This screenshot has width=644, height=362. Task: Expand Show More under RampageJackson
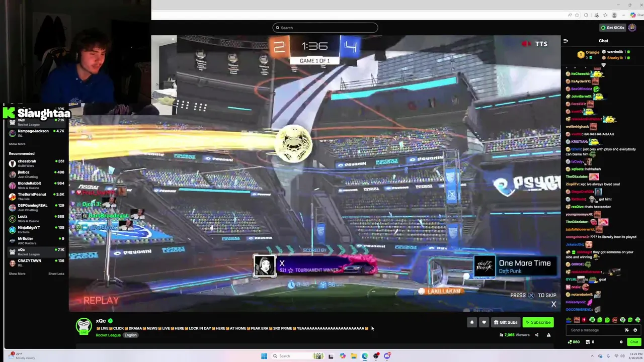click(17, 144)
